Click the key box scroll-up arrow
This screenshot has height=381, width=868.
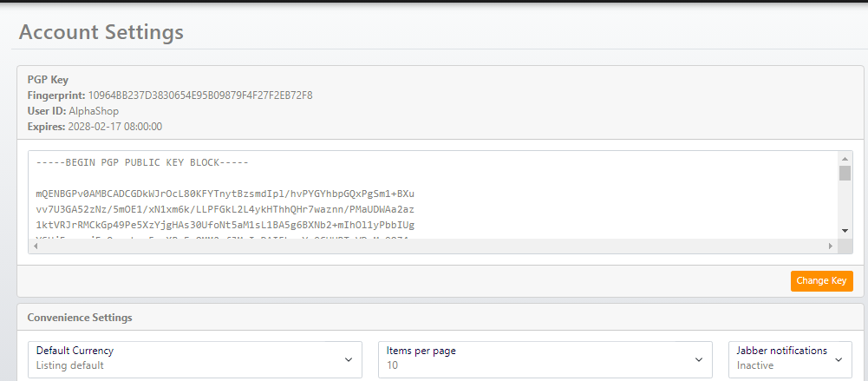(845, 159)
